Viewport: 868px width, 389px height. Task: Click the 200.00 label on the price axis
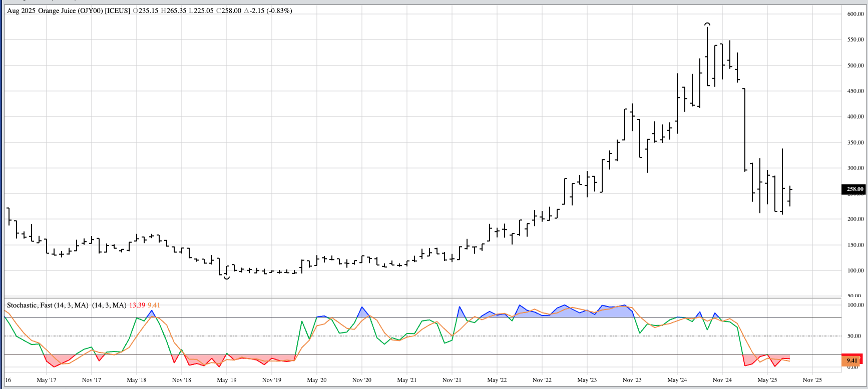[x=855, y=219]
